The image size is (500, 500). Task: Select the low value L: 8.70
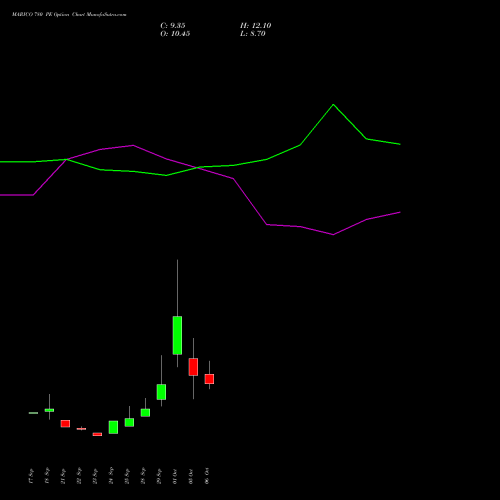(253, 34)
